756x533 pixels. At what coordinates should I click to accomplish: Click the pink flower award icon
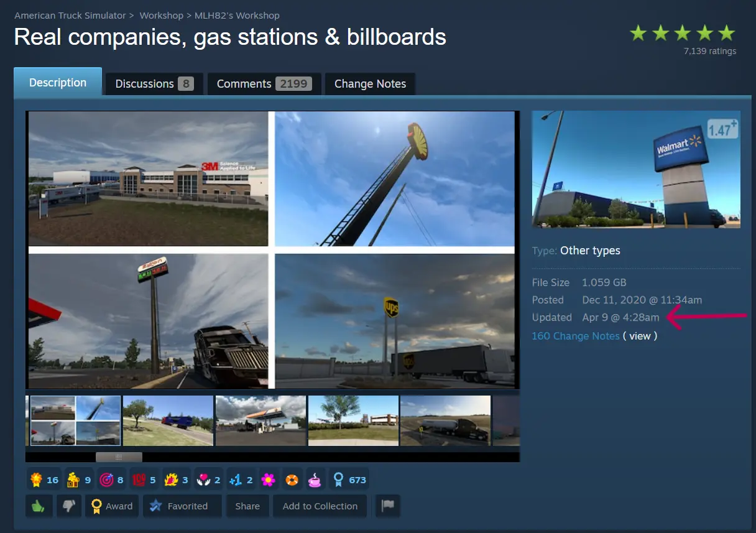click(268, 479)
